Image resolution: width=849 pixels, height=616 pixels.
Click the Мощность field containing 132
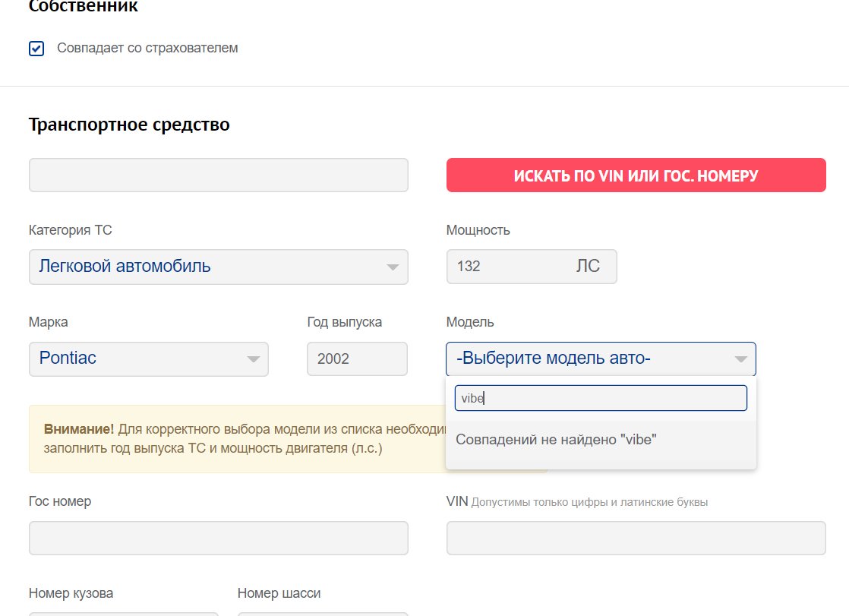[x=501, y=267]
